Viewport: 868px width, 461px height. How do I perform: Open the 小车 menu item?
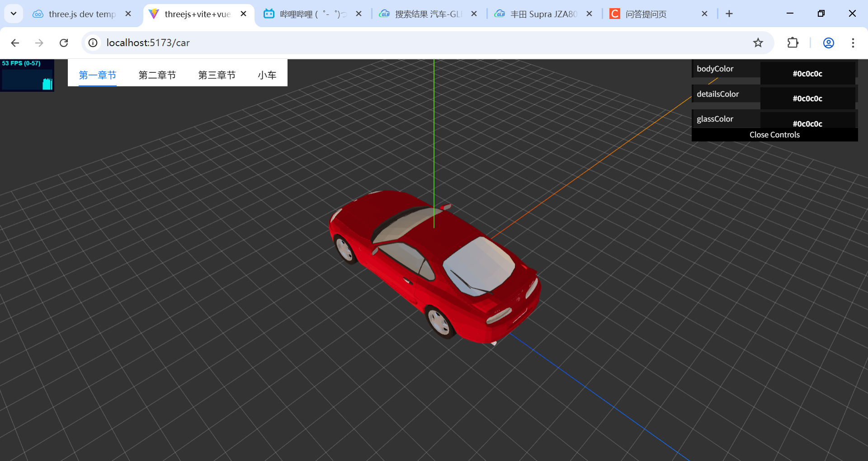coord(267,75)
